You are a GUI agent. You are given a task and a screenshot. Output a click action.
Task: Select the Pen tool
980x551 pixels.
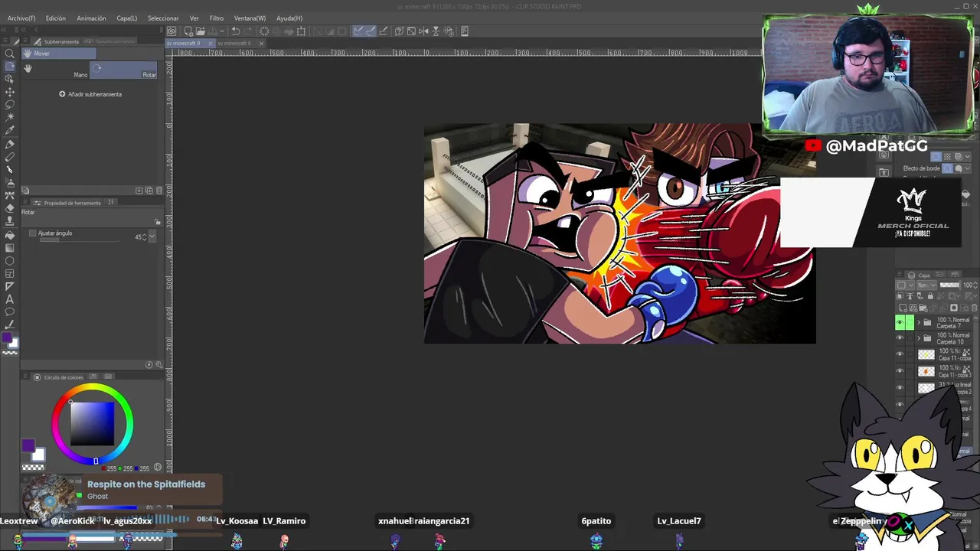9,145
